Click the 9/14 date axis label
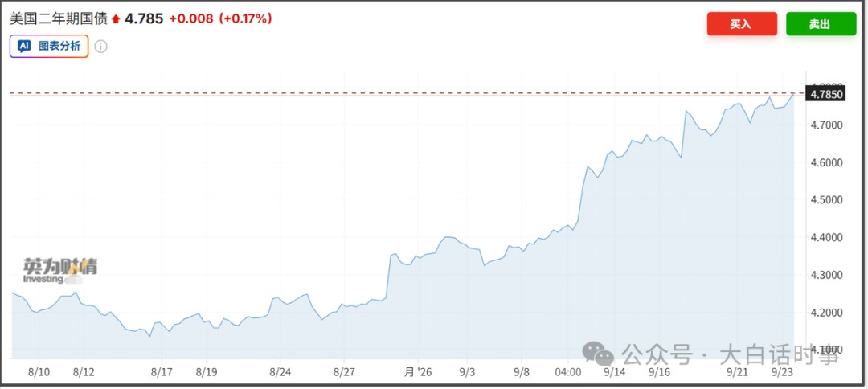 point(614,372)
